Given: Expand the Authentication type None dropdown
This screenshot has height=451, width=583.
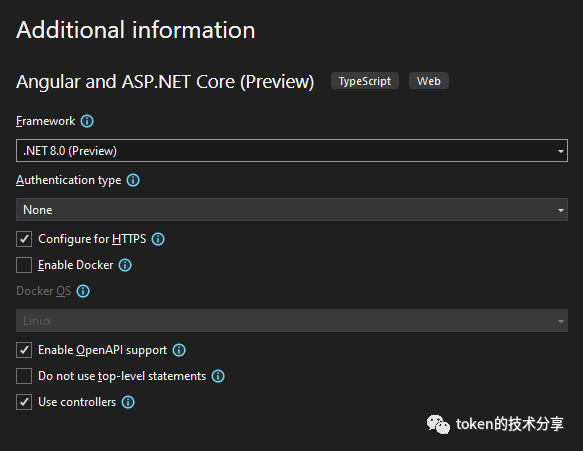Looking at the screenshot, I should (x=292, y=210).
